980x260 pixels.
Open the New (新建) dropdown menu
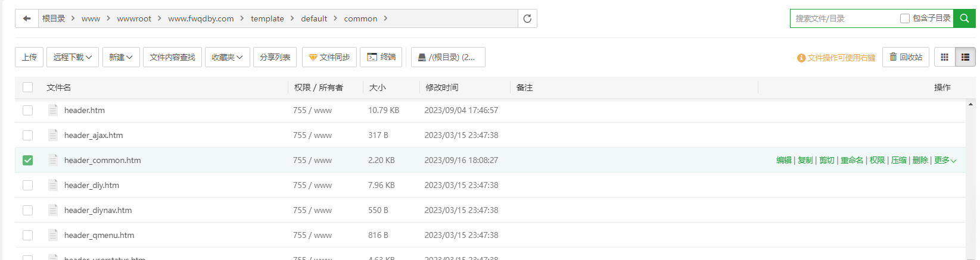[x=121, y=57]
